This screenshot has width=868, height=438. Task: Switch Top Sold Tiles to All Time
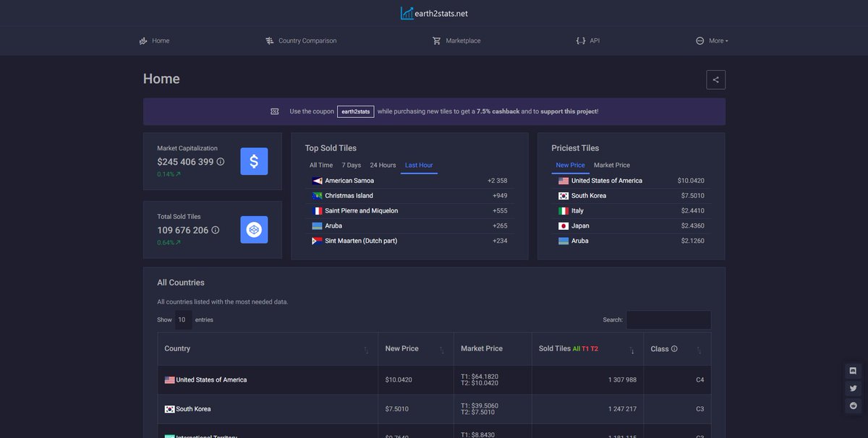tap(321, 165)
